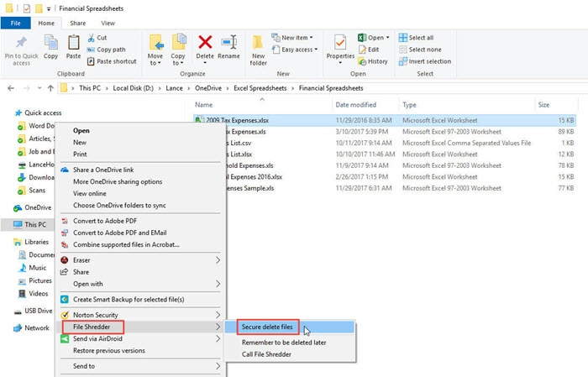Image resolution: width=588 pixels, height=377 pixels.
Task: Click the Back navigation arrow
Action: [x=11, y=88]
